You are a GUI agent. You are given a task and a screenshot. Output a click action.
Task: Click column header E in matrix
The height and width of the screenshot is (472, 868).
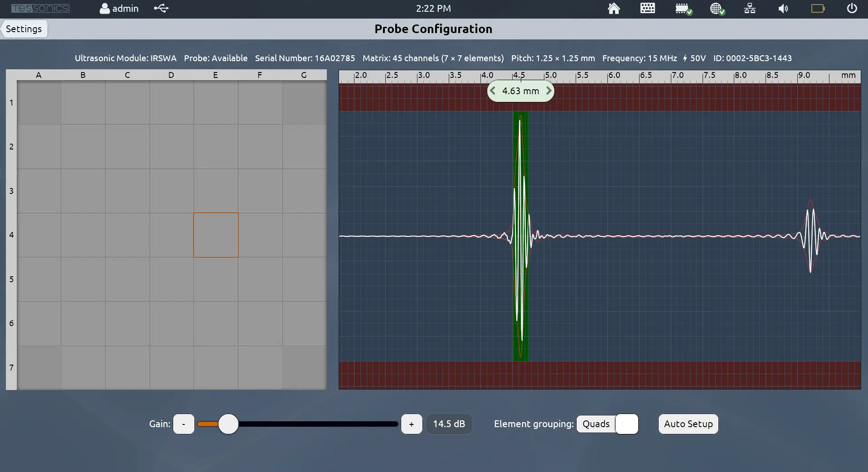216,75
